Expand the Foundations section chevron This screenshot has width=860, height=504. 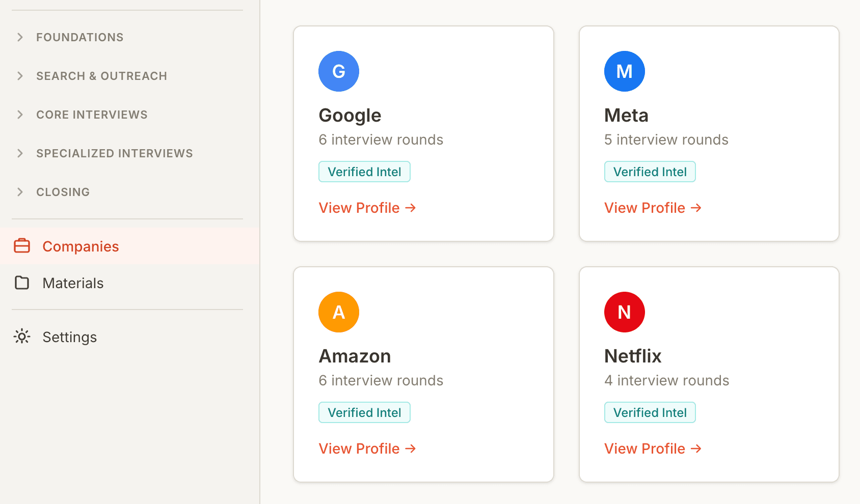[x=20, y=37]
